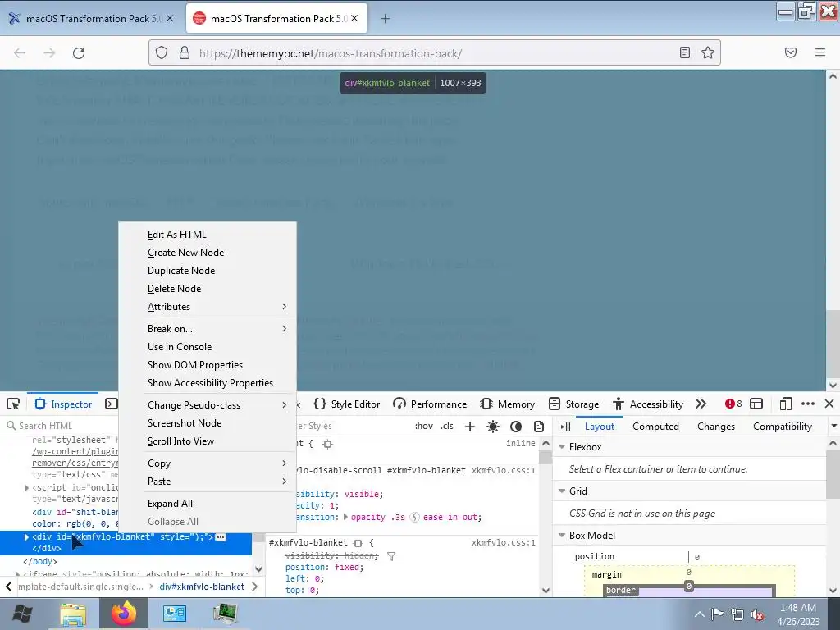The height and width of the screenshot is (630, 840).
Task: Open the Console panel icon beside Inspector
Action: coord(112,404)
